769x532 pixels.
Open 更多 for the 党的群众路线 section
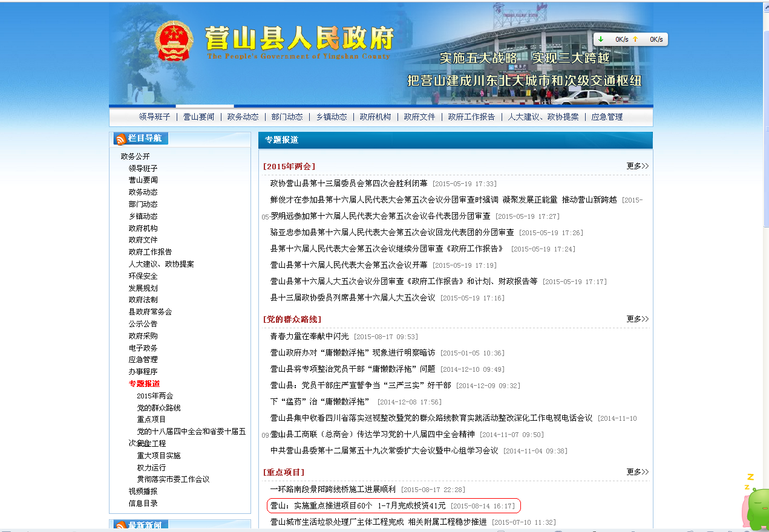tap(637, 319)
